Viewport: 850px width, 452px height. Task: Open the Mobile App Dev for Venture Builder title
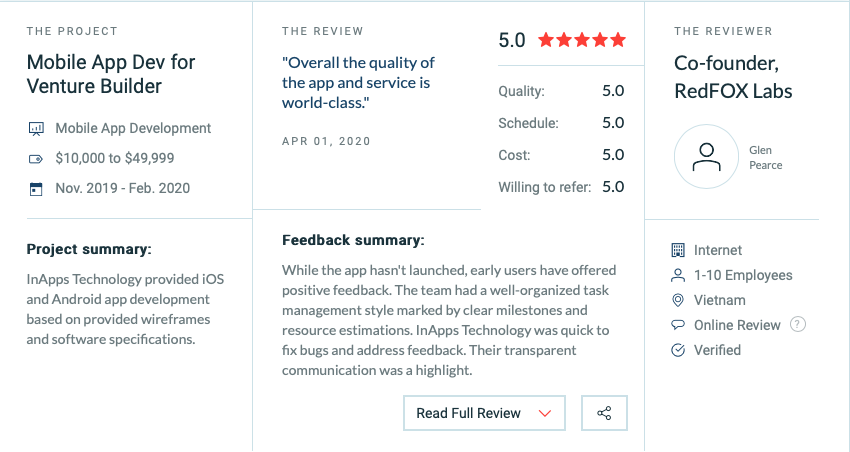111,74
